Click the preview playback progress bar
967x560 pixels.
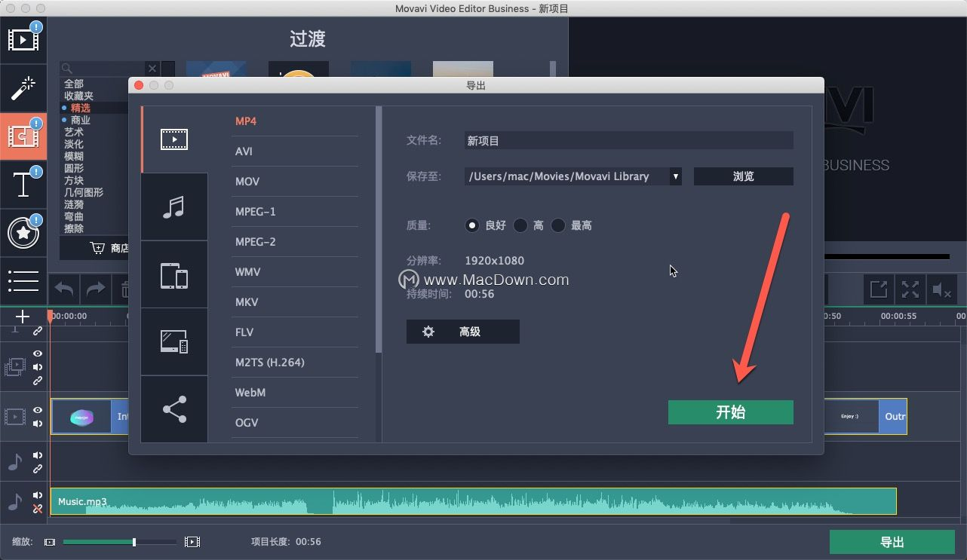(886, 256)
